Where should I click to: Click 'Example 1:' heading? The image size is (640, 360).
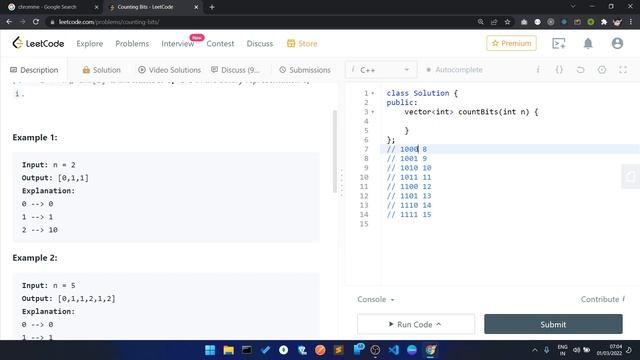(35, 138)
